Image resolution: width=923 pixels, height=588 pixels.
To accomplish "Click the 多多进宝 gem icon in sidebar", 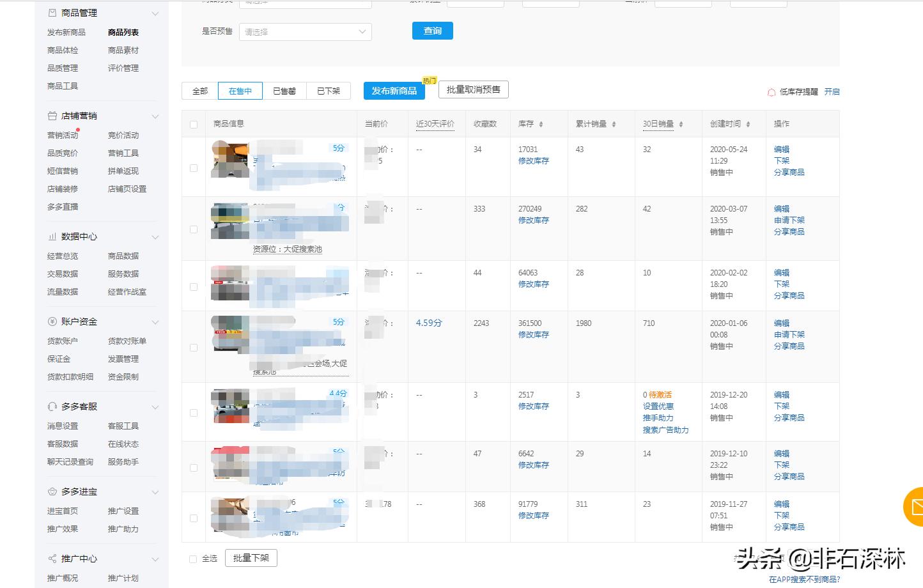I will point(52,491).
